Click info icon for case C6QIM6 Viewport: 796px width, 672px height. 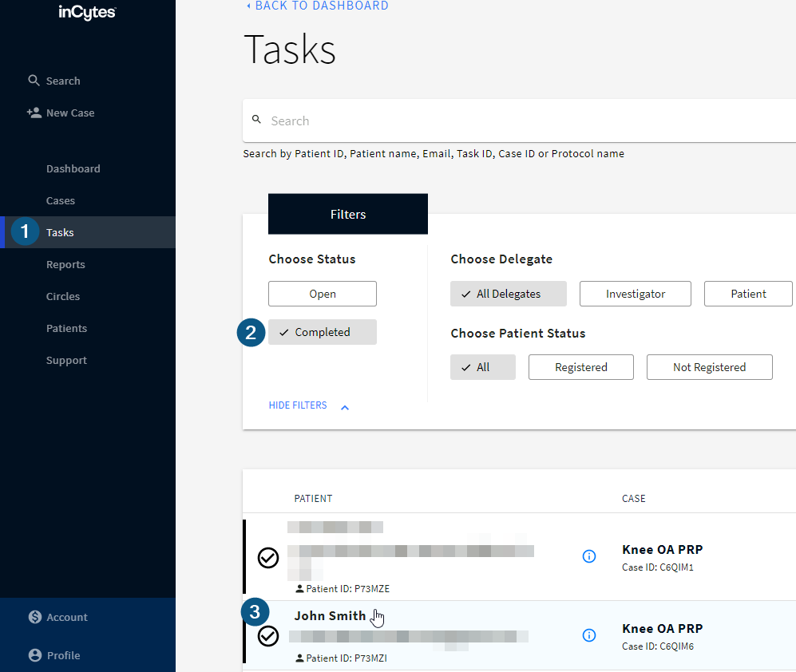[x=589, y=635]
